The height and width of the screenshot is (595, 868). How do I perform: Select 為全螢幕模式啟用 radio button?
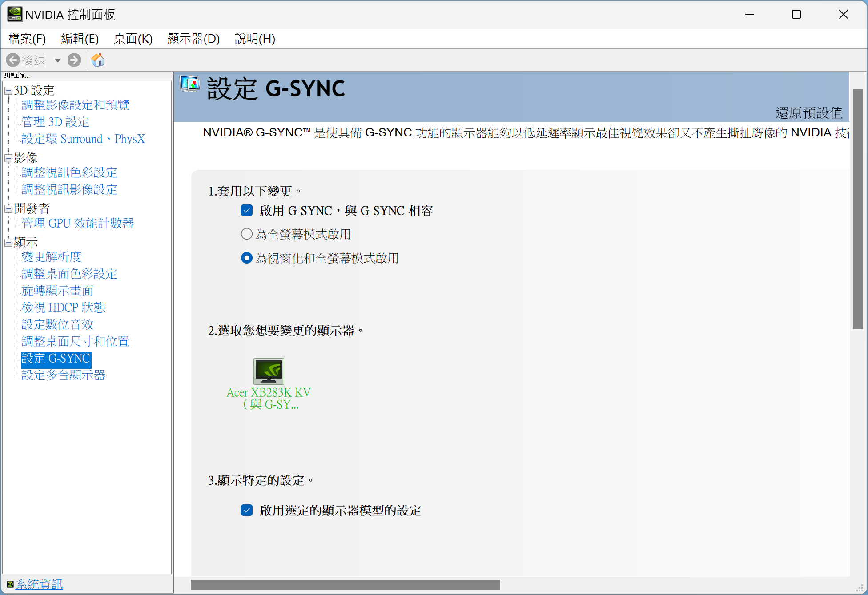247,234
